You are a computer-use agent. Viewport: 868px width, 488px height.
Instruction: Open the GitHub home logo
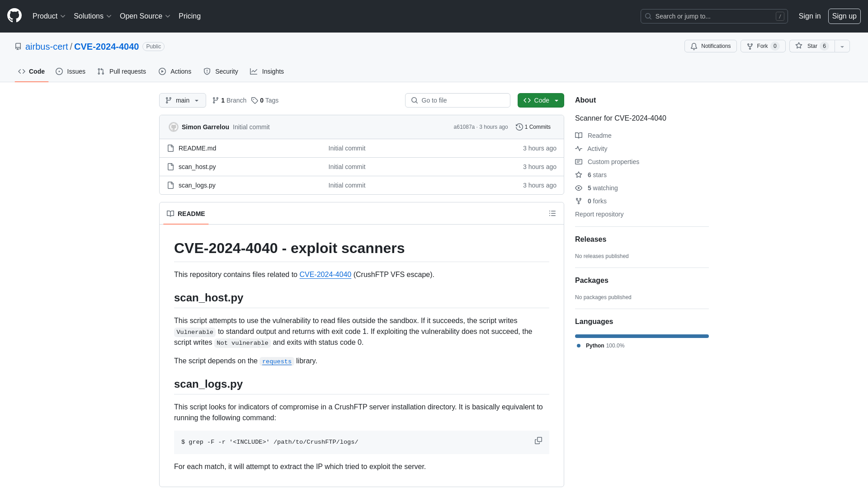click(14, 16)
